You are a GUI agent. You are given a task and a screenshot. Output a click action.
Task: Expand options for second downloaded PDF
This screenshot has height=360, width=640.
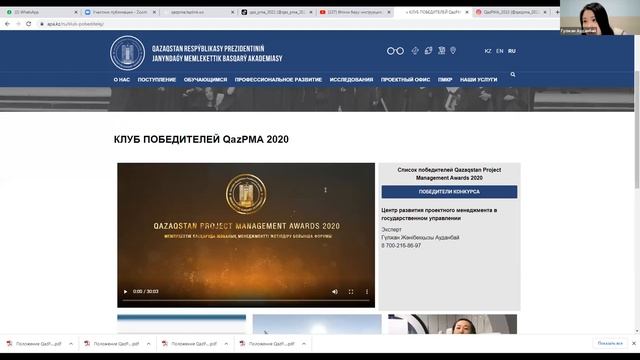coord(149,344)
